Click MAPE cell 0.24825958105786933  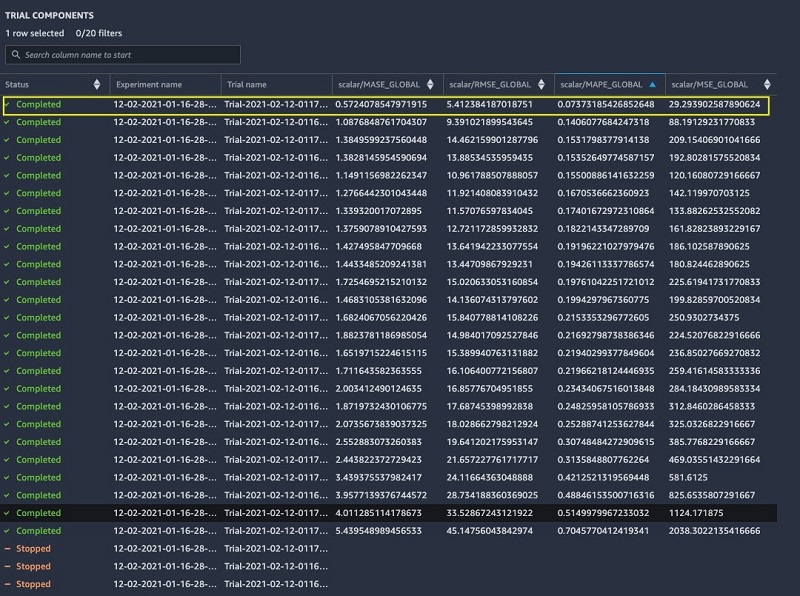coord(606,406)
